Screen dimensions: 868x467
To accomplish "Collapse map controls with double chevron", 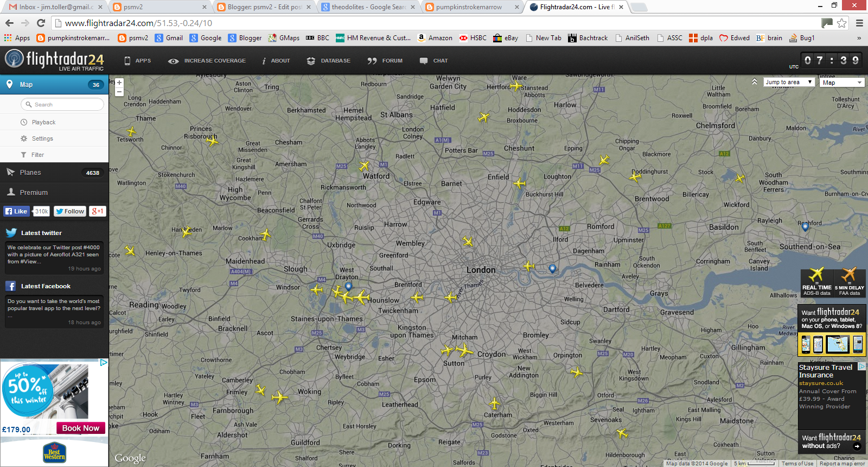I will [754, 81].
